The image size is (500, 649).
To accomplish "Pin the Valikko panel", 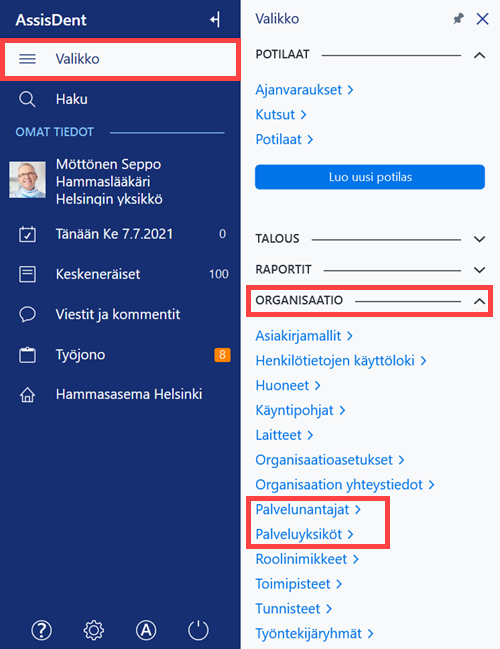I will (x=458, y=19).
